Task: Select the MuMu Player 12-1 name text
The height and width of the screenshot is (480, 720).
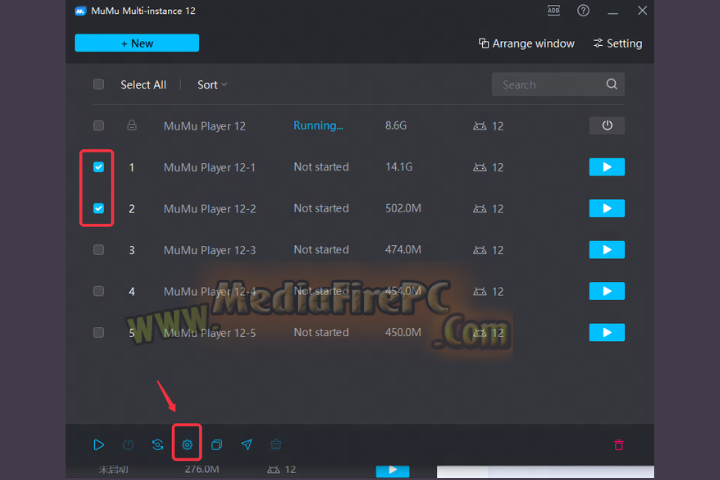Action: [209, 167]
